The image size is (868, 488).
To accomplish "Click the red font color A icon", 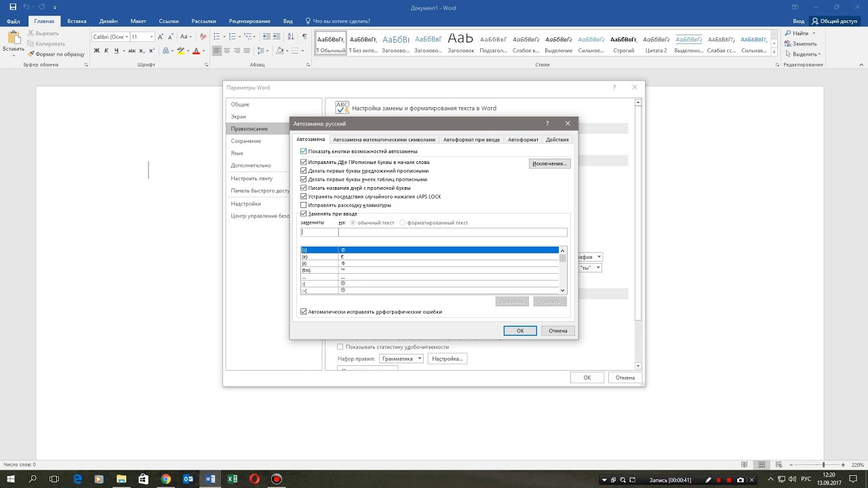I will [x=196, y=51].
